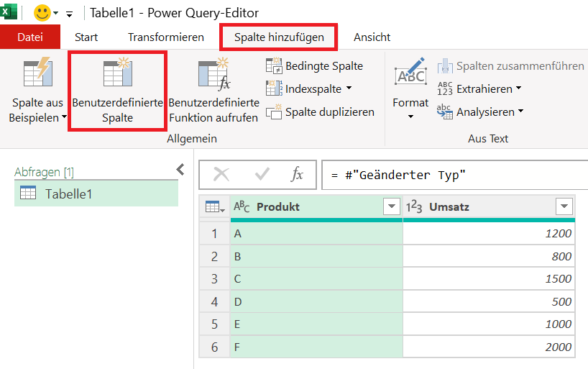588x369 pixels.
Task: Select the Spalte hinzufügen tab
Action: [279, 37]
